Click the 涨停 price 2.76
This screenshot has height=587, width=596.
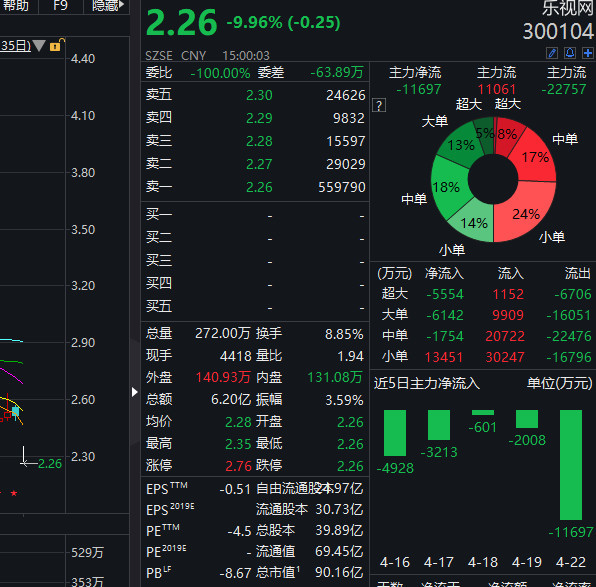coord(238,466)
